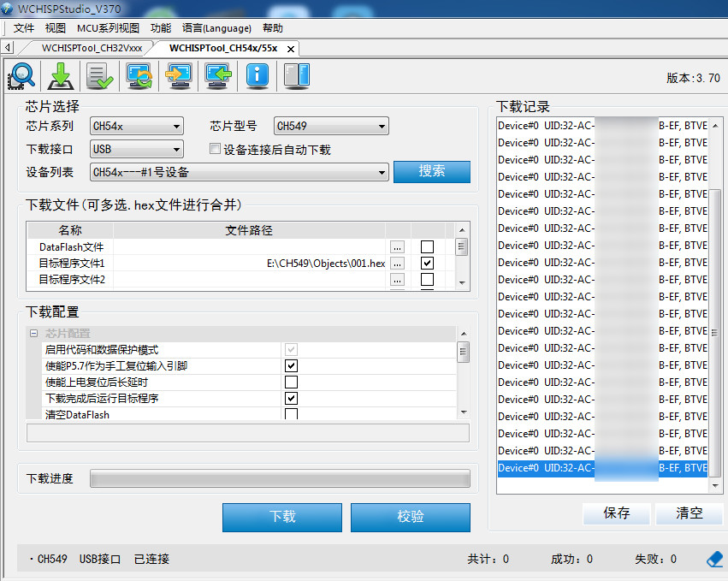Browse for 目标程序文件2 with ... button
The image size is (728, 581).
tap(397, 280)
